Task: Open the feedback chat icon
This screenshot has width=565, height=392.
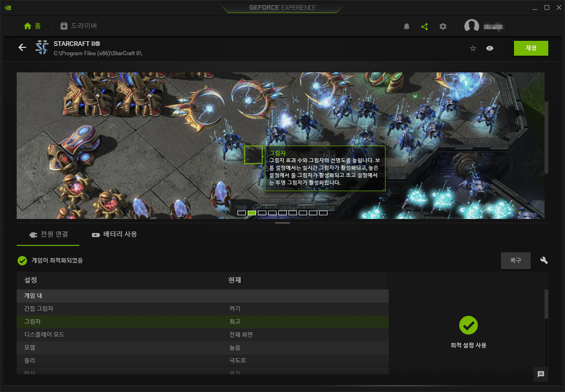Action: (x=541, y=374)
